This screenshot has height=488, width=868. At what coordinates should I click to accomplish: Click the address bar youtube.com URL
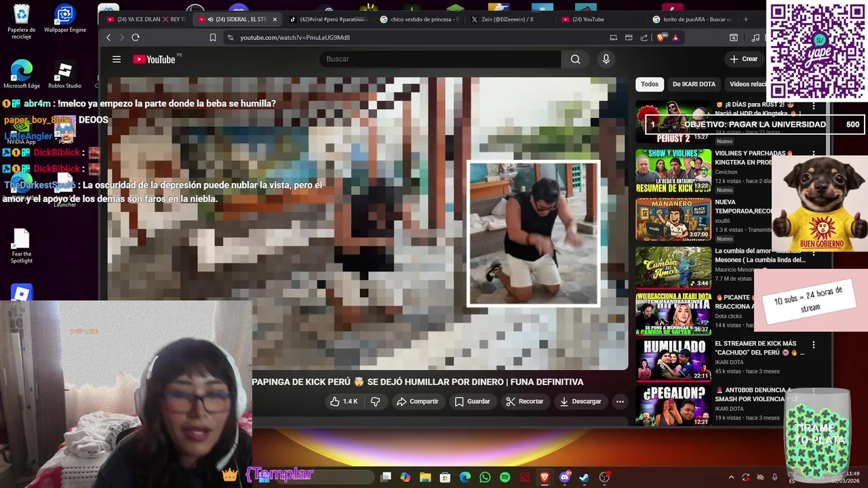pyautogui.click(x=295, y=38)
